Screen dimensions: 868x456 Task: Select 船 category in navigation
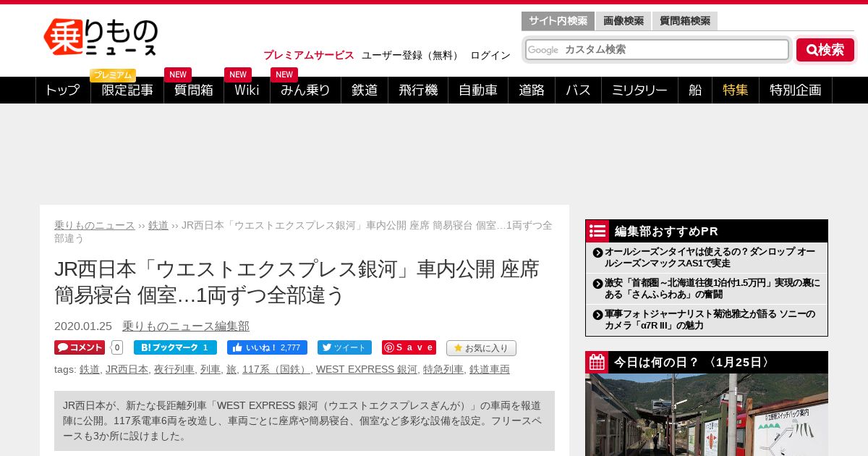click(x=695, y=90)
